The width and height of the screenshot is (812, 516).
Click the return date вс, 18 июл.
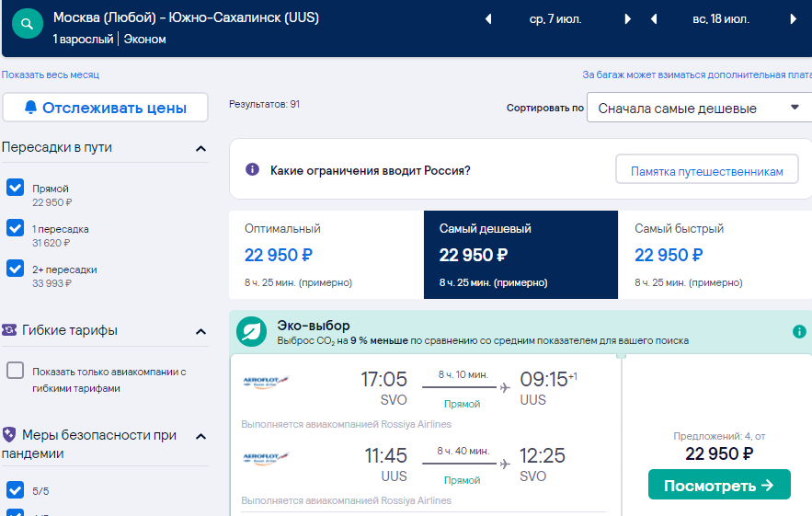point(721,19)
